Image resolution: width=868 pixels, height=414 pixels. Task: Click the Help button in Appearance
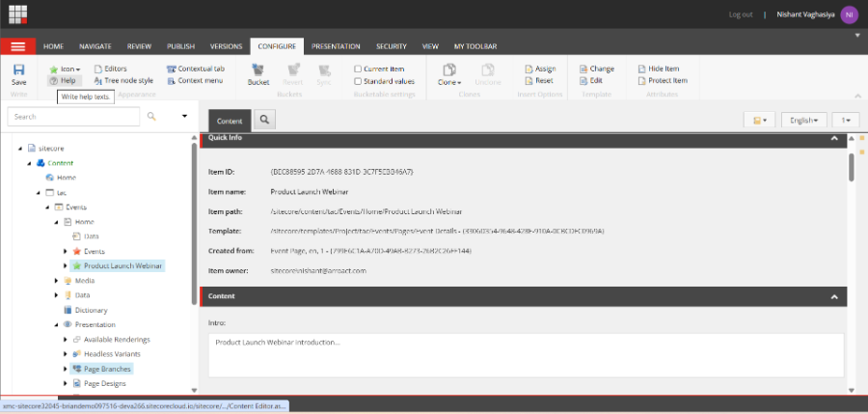click(65, 81)
